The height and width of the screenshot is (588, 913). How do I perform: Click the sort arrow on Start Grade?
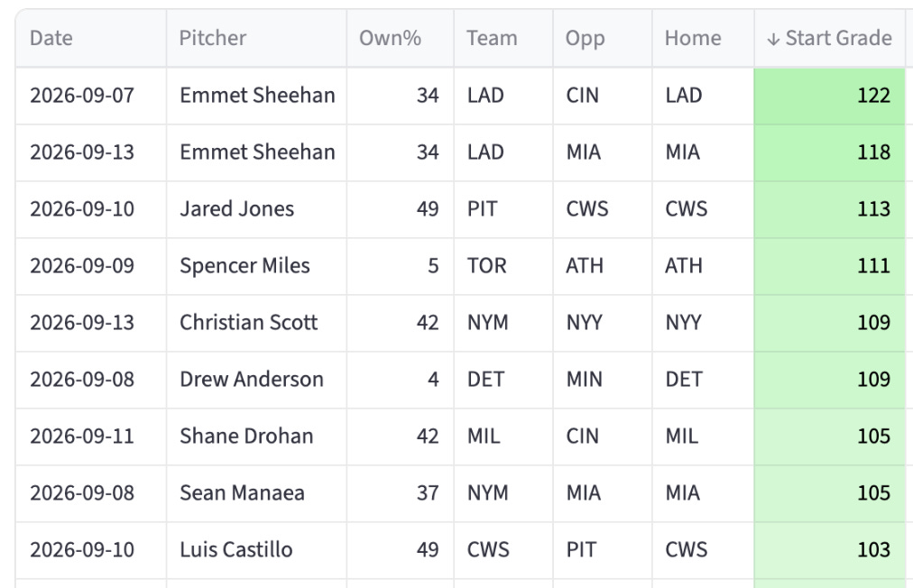tap(772, 39)
